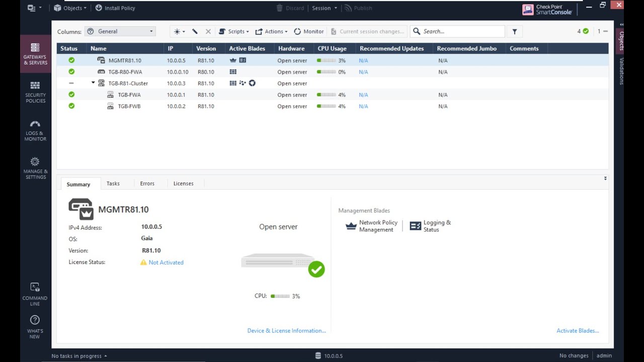Click green status check for MGMTR81.10 row
Screen dimensions: 644x362
pos(71,60)
